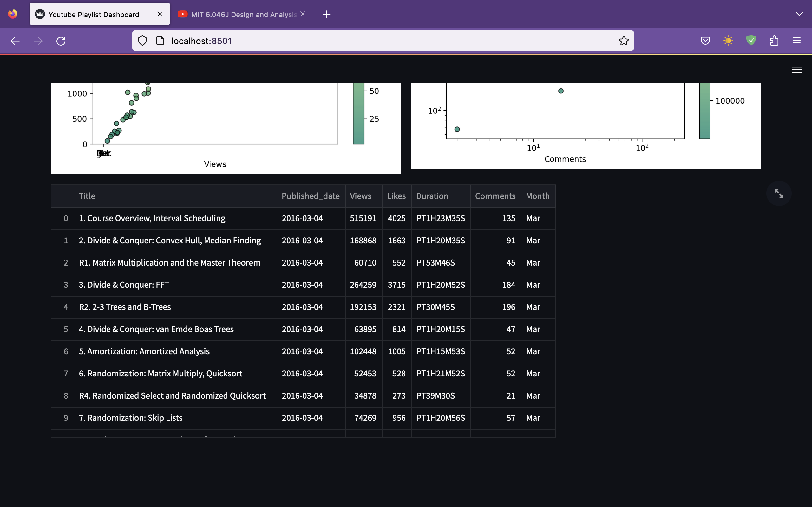Go back with the back arrow
The image size is (812, 507).
click(x=15, y=41)
